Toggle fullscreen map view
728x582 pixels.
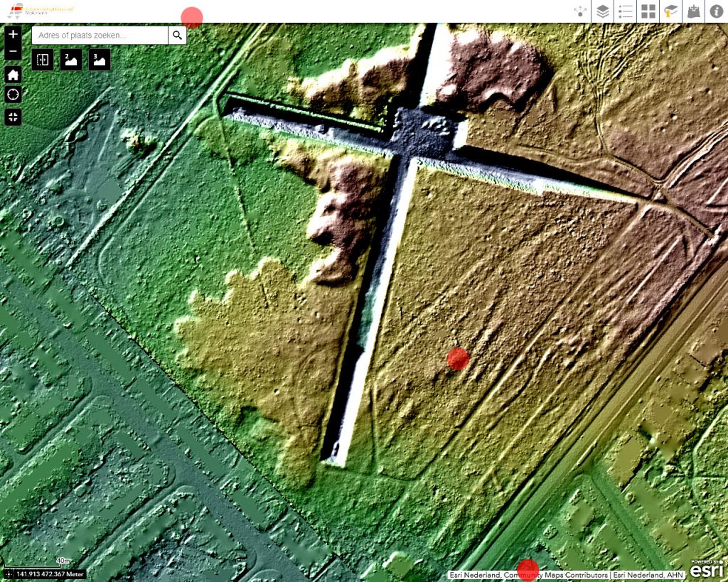14,117
